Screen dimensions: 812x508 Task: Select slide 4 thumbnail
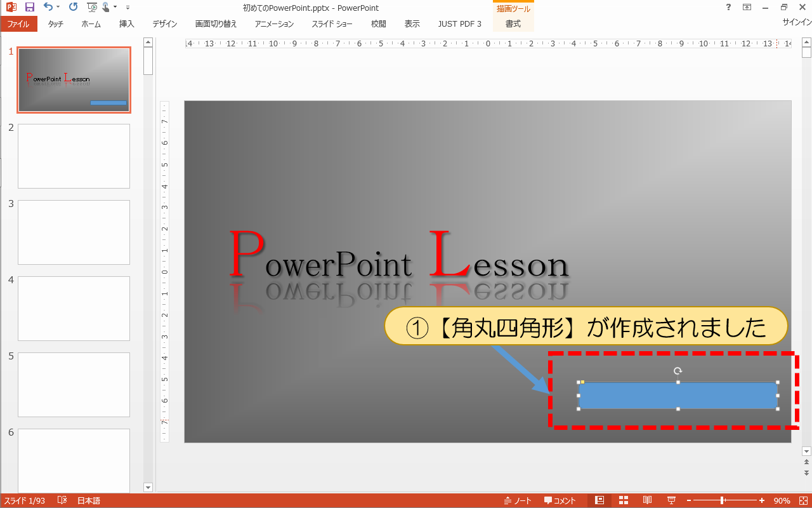(74, 309)
